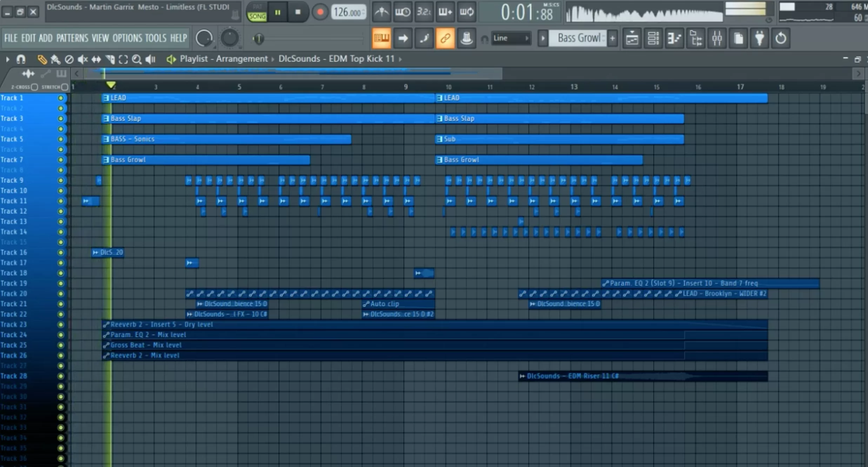The width and height of the screenshot is (868, 467).
Task: Expand the arrow after Playlist - Arrangement
Action: click(x=273, y=59)
